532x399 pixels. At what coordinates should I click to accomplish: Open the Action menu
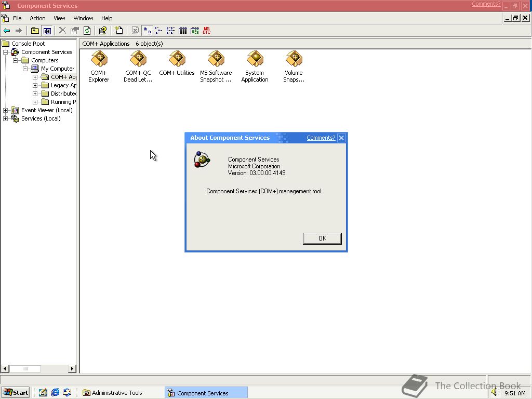pos(37,18)
